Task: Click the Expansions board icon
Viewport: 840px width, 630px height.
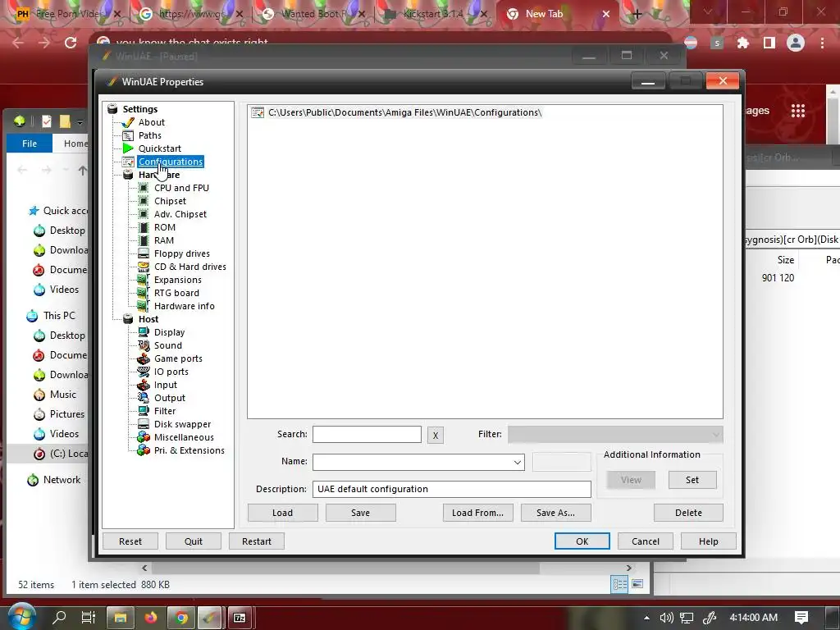Action: pos(144,280)
